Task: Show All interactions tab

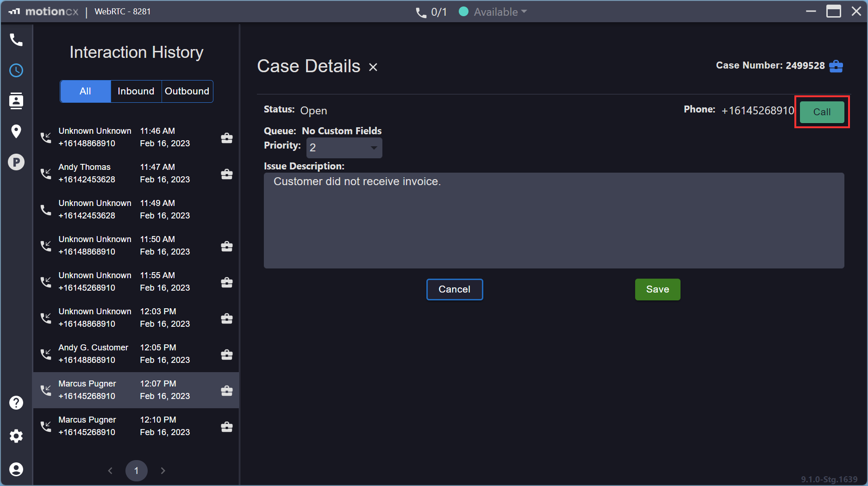Action: [86, 91]
